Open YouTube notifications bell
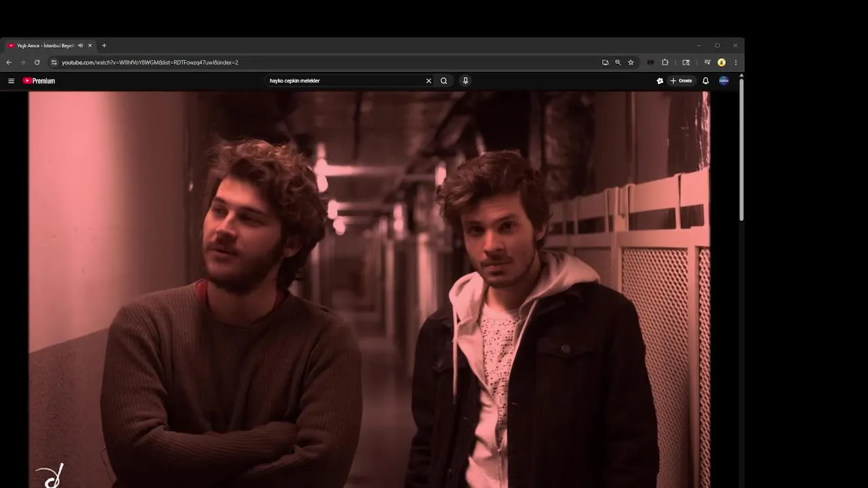868x488 pixels. click(x=705, y=81)
